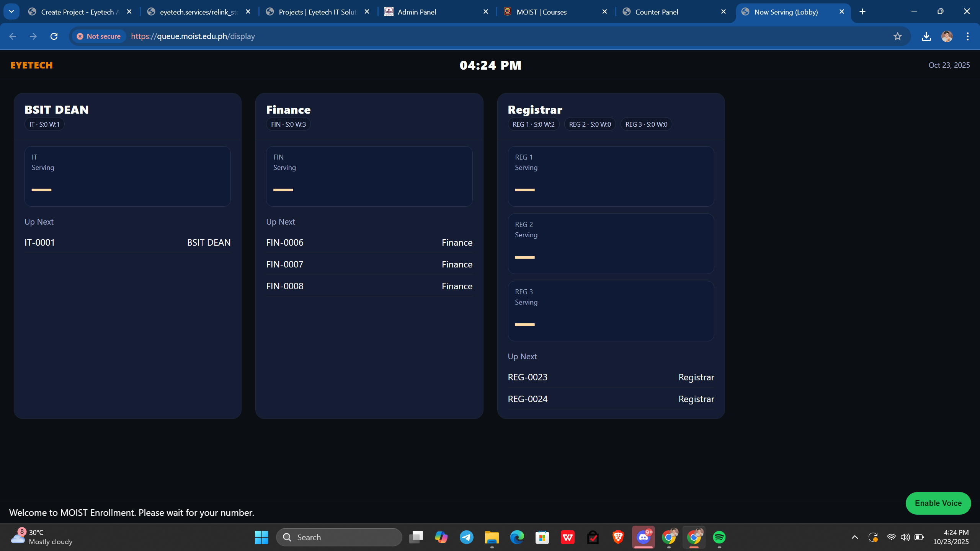Open Telegram from the taskbar
Image resolution: width=980 pixels, height=551 pixels.
[x=466, y=537]
